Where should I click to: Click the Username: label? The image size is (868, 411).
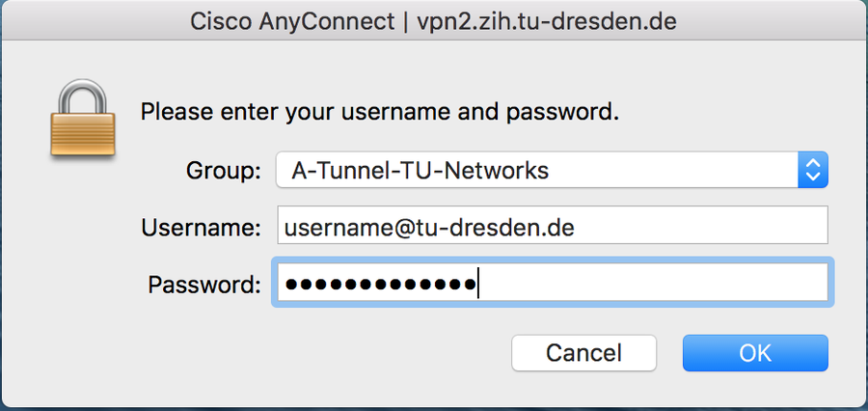201,228
